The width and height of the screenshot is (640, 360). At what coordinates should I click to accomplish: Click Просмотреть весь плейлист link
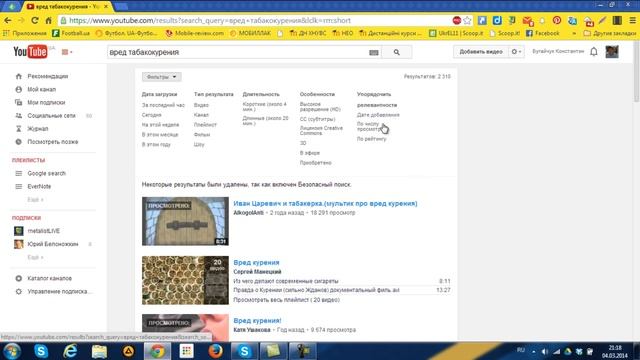(x=287, y=300)
